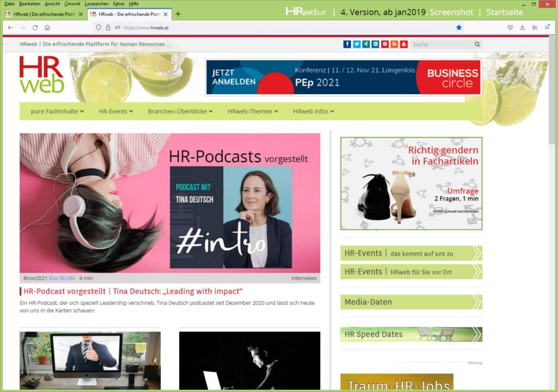This screenshot has height=392, width=558.
Task: Open HRweb Facebook icon
Action: click(x=347, y=44)
